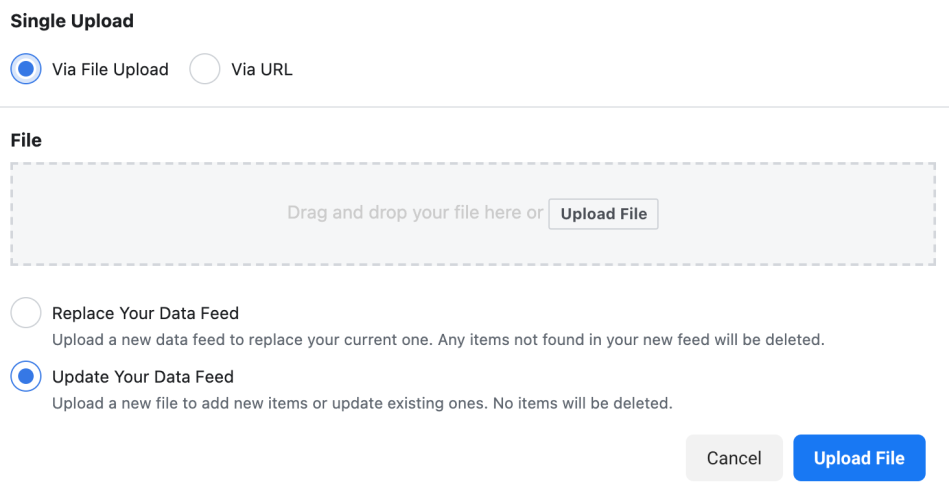Image resolution: width=949 pixels, height=489 pixels.
Task: Click the 'Single Upload' heading
Action: 72,20
